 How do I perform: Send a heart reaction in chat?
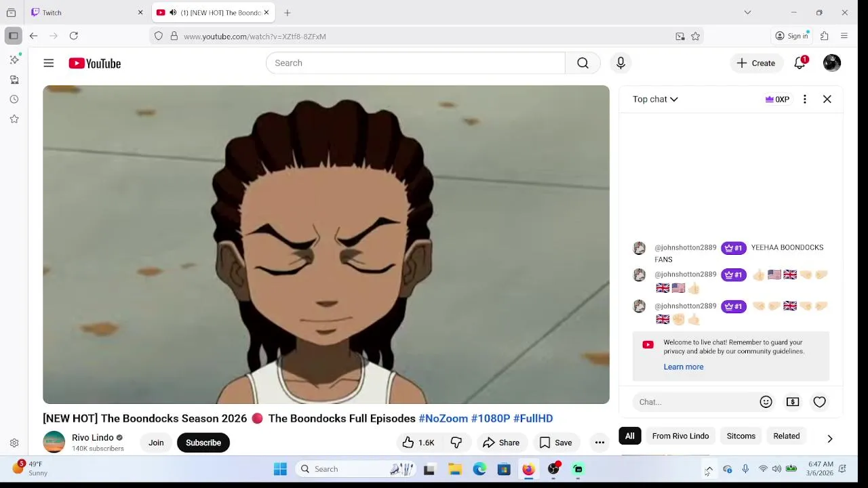click(x=820, y=402)
